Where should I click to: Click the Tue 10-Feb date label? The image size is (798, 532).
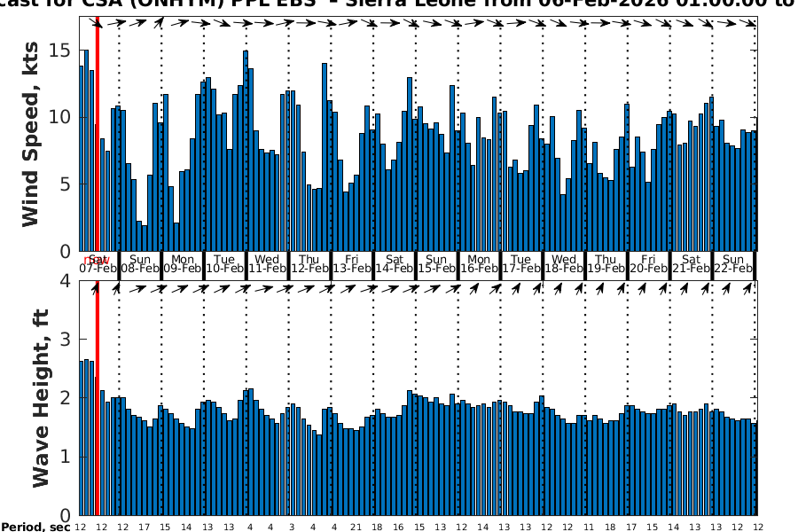point(225,263)
